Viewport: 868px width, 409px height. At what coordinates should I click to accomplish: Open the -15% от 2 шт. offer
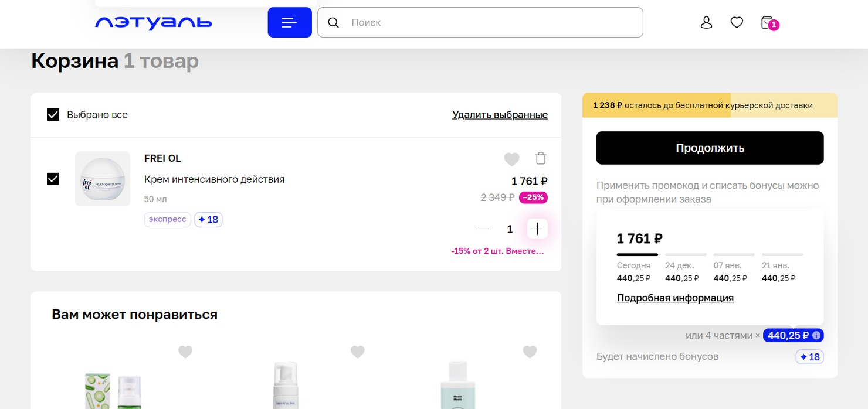pos(497,251)
